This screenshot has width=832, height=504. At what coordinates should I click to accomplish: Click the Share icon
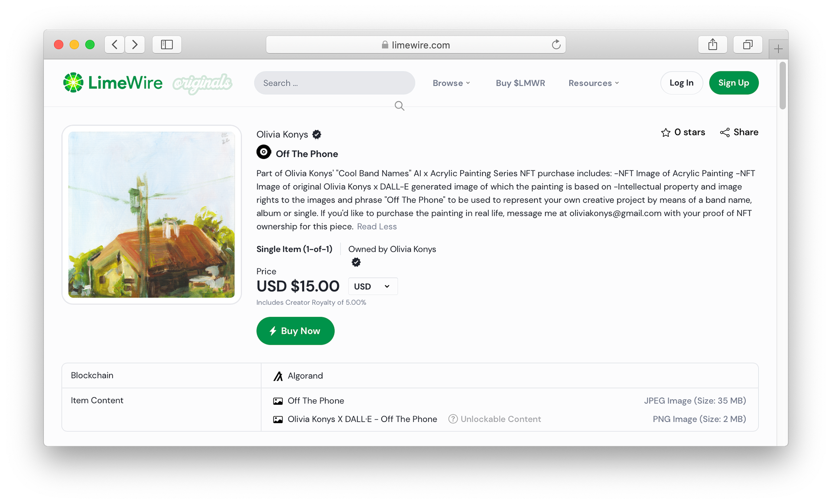725,132
